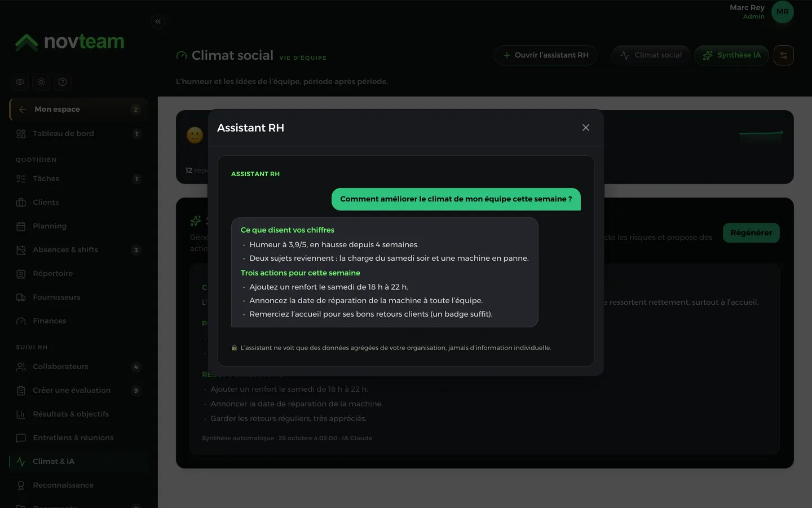The width and height of the screenshot is (812, 508).
Task: Click Annoncer la date de réparation line
Action: [297, 404]
